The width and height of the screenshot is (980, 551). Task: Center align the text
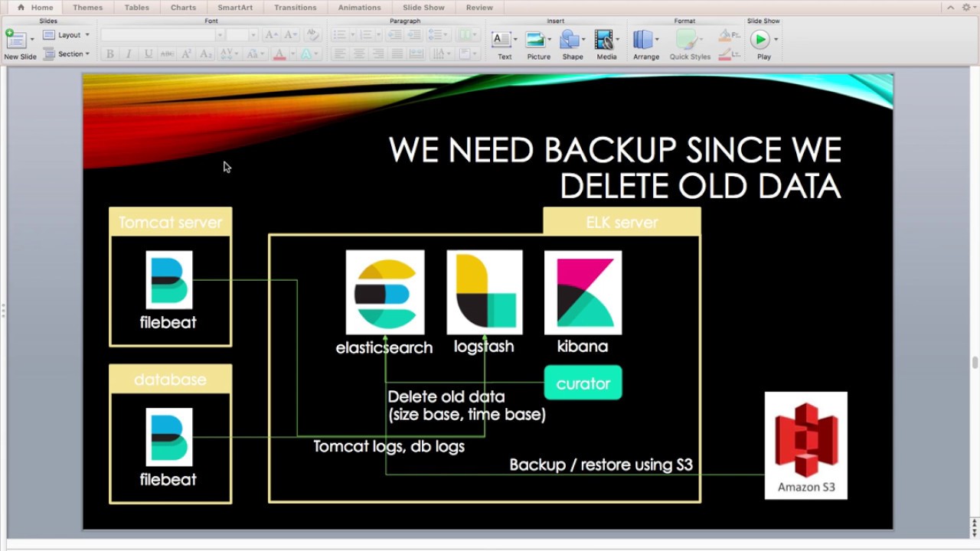click(358, 54)
